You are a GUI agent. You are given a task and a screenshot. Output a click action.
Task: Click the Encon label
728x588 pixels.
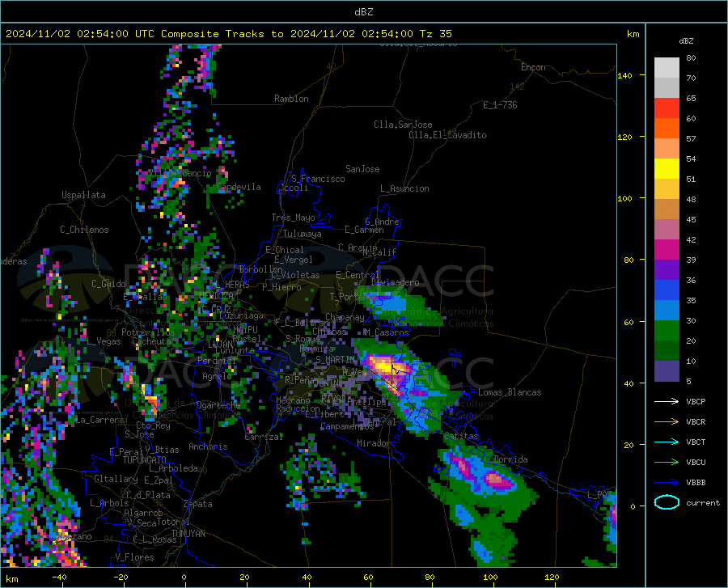point(533,67)
